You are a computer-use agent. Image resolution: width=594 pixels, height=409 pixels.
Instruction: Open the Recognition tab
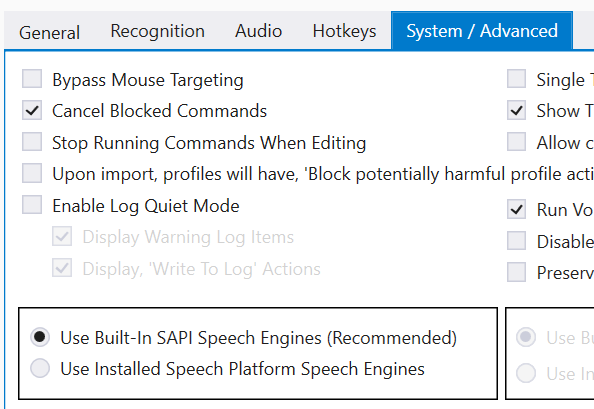click(x=158, y=31)
